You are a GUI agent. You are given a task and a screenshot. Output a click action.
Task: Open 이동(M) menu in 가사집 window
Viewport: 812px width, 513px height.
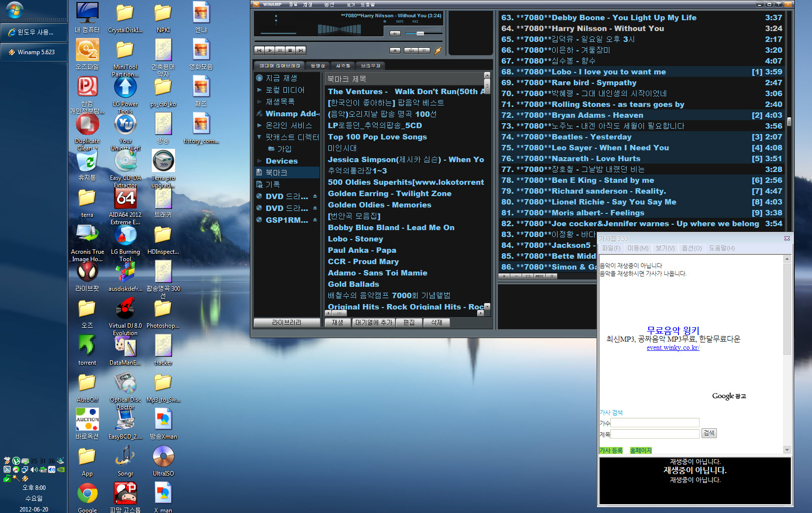point(638,248)
